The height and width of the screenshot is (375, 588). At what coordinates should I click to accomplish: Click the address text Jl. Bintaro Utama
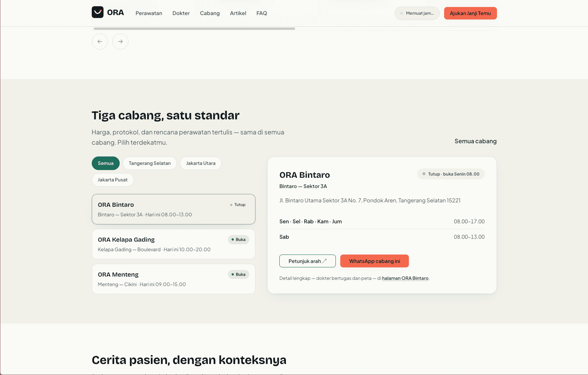tap(370, 201)
